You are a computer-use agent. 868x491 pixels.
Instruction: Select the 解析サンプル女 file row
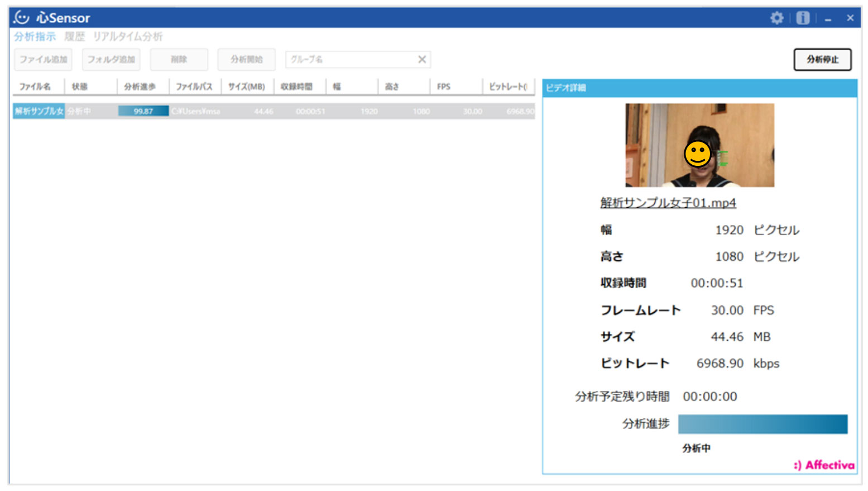[x=39, y=111]
